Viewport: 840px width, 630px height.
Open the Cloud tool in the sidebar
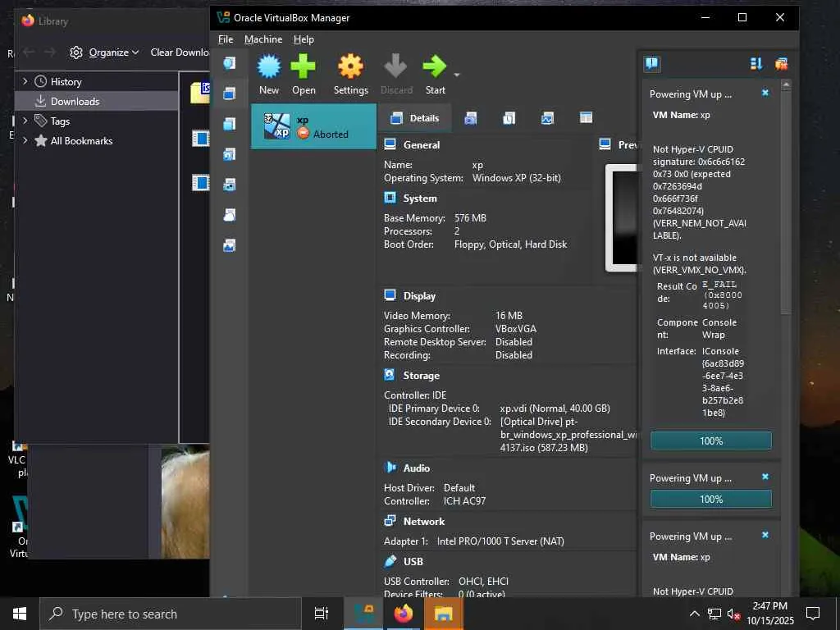[x=230, y=216]
